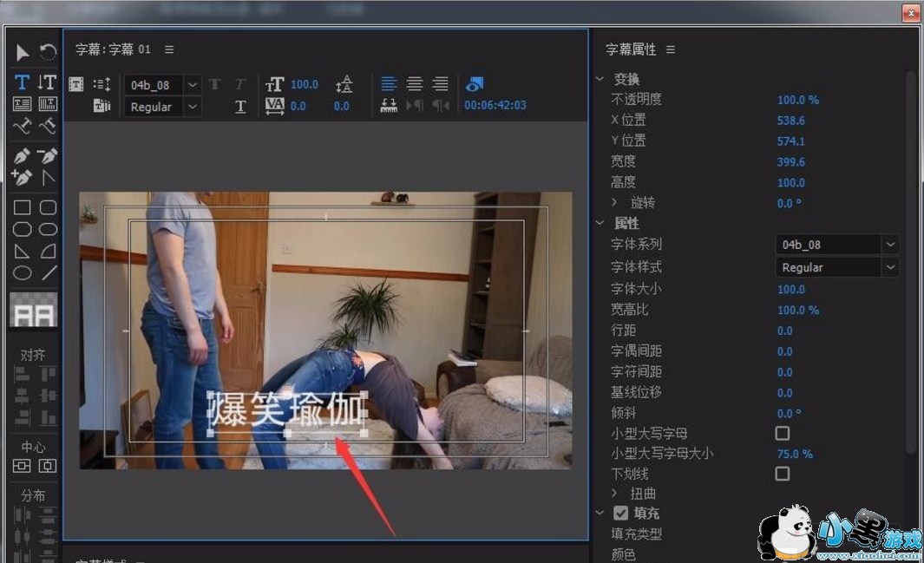
Task: Expand the 扭曲 section
Action: tap(614, 494)
